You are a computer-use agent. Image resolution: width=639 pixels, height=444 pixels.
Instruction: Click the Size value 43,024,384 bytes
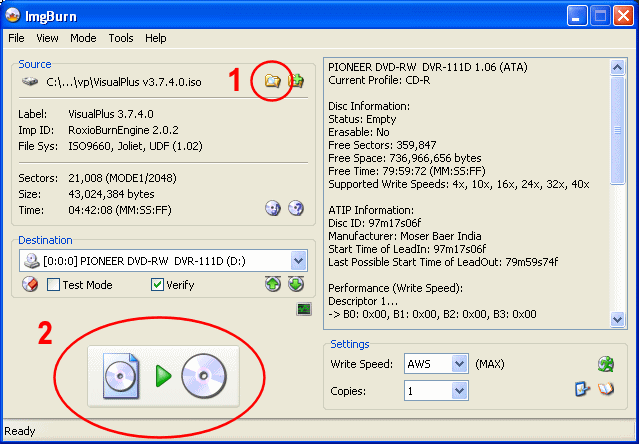click(x=111, y=194)
